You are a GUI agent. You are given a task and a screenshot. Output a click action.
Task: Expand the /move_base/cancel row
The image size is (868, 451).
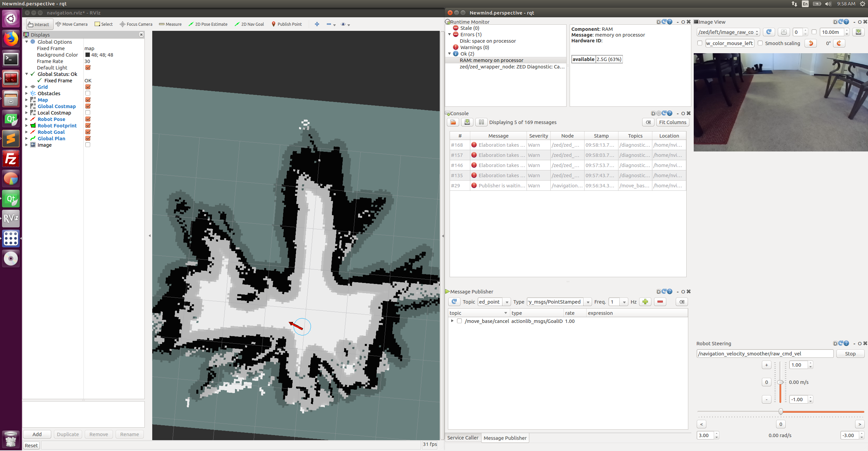pos(452,321)
